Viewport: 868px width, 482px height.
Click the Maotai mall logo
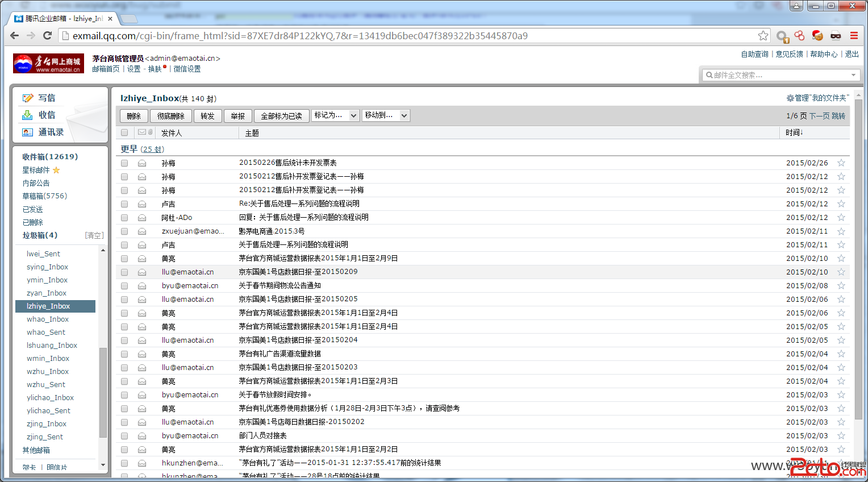[x=48, y=63]
